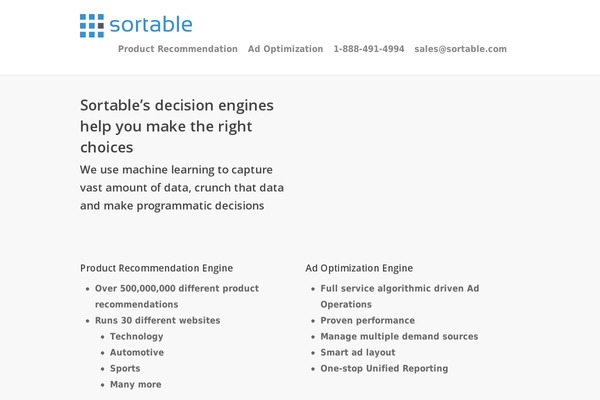Click the 1-888-491-4994 phone number

pyautogui.click(x=369, y=49)
